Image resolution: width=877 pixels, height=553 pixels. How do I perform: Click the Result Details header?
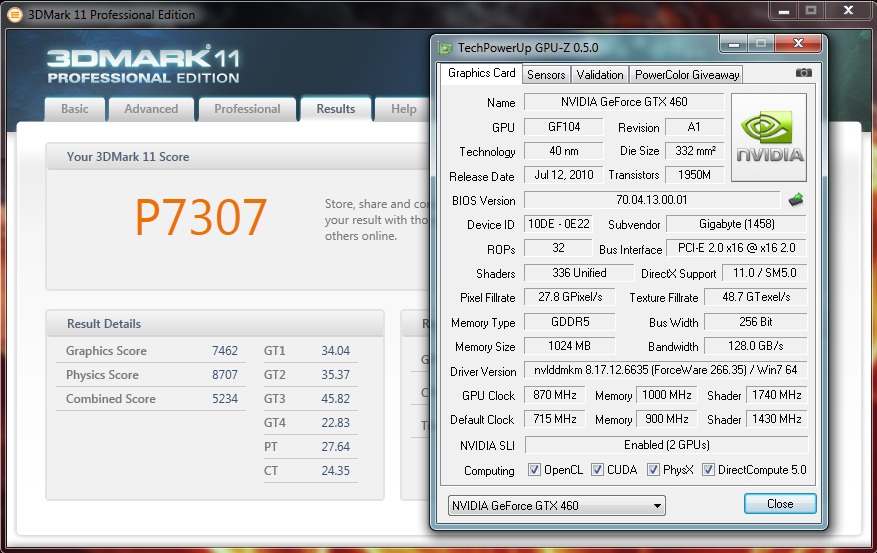coord(215,324)
